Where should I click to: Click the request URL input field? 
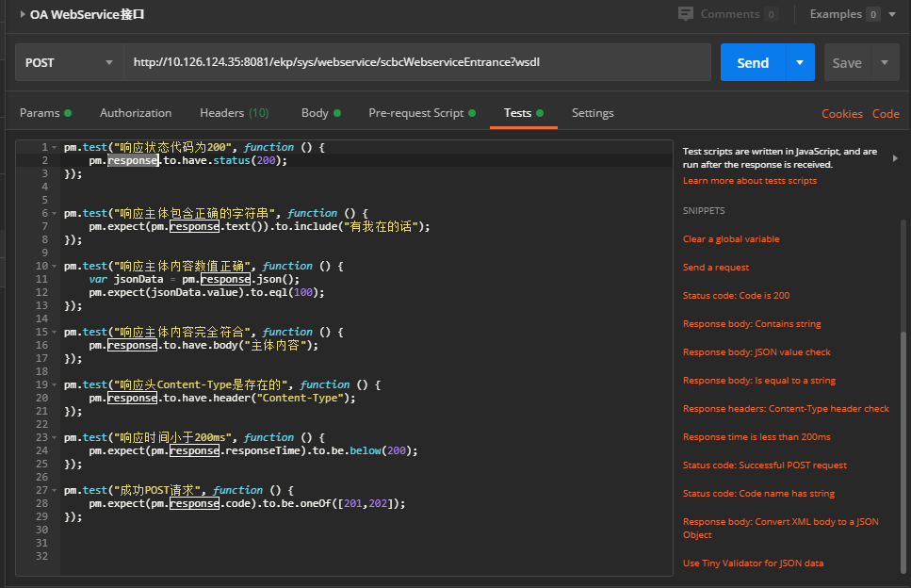pyautogui.click(x=417, y=62)
